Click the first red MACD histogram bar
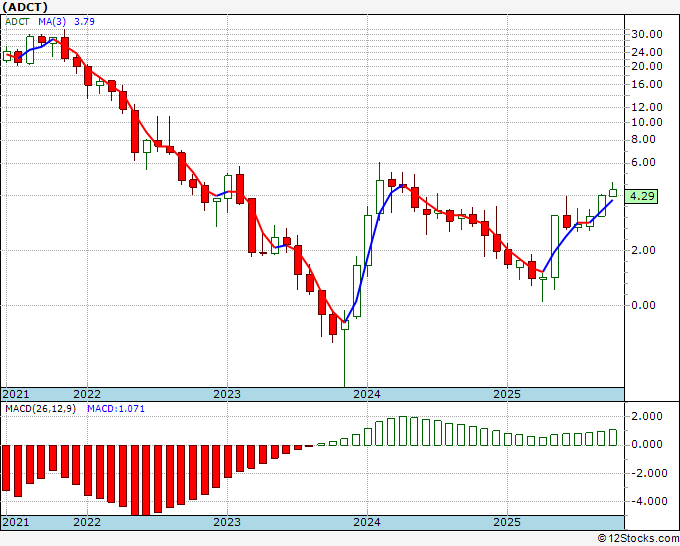Viewport: 680px width, 546px height. point(6,468)
